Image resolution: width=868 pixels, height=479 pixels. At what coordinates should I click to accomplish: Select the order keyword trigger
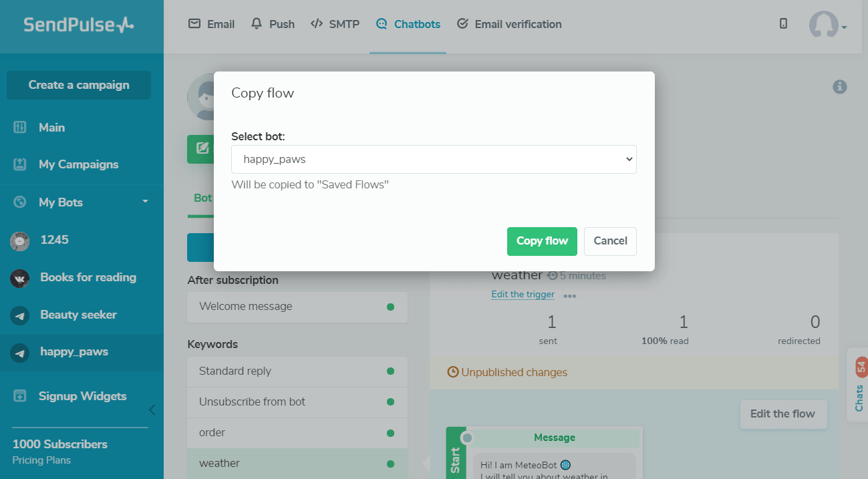click(x=297, y=433)
